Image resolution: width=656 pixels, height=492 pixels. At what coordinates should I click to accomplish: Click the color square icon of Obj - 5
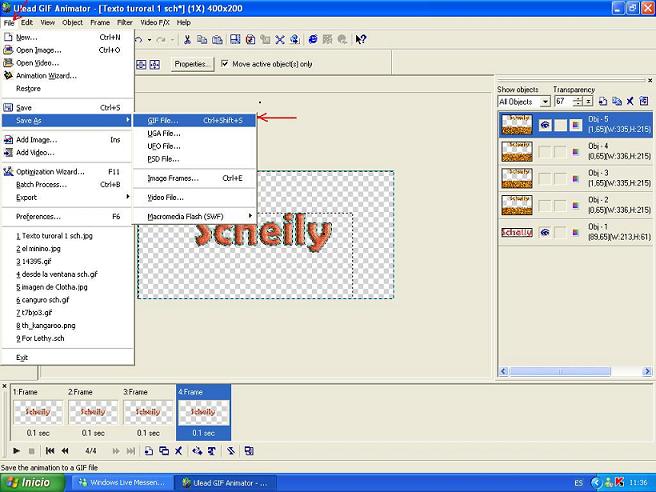576,125
